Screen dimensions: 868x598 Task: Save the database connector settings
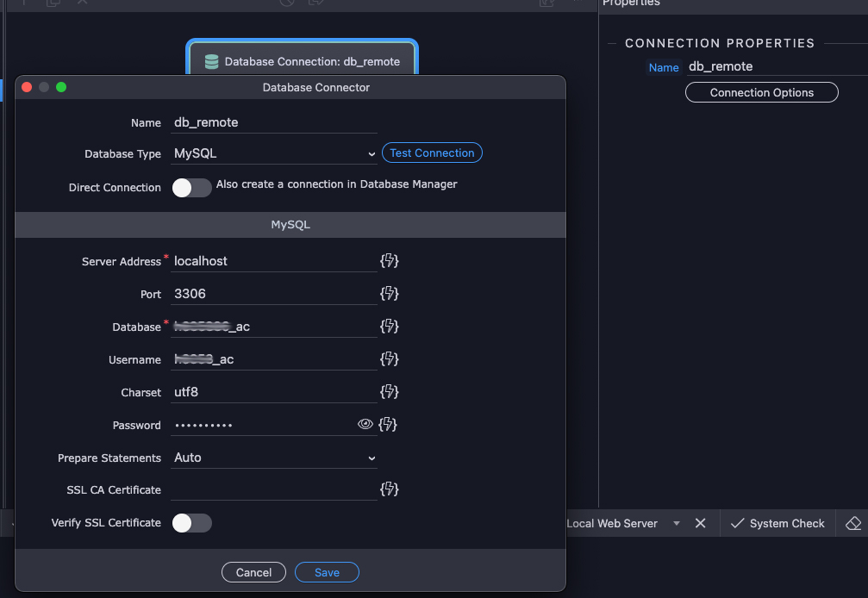pos(327,572)
